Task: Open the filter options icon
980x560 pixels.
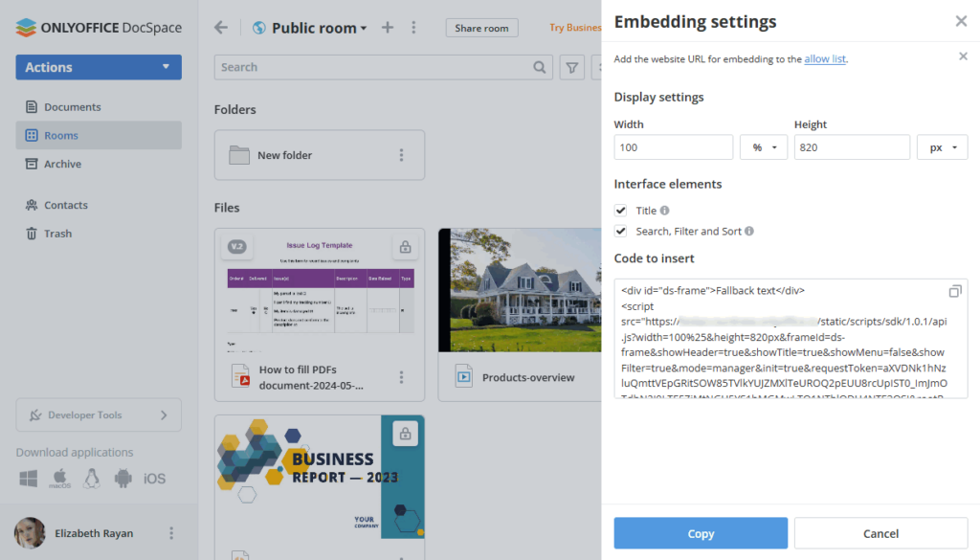Action: (572, 67)
